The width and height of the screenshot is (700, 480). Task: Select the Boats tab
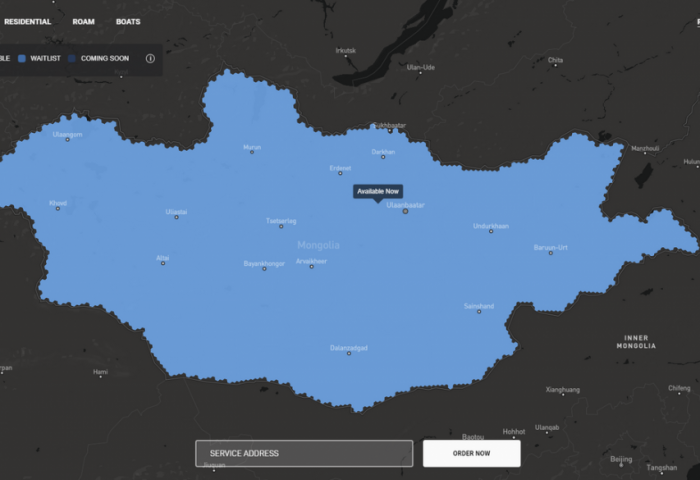128,21
